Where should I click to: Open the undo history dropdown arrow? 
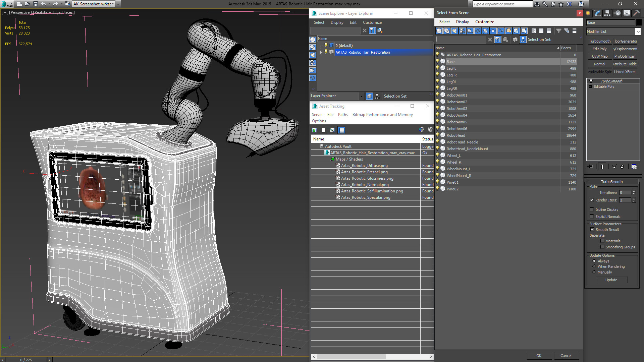coord(49,4)
